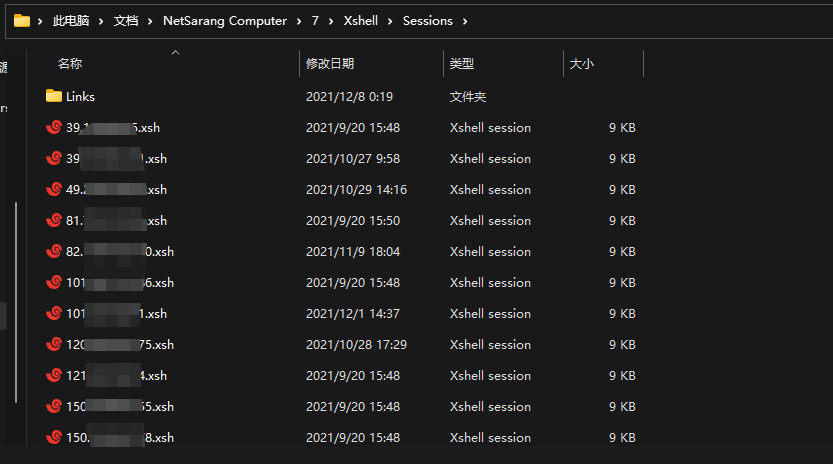The height and width of the screenshot is (464, 833).
Task: Click the navigation pane vertical scrollbar
Action: click(x=15, y=300)
